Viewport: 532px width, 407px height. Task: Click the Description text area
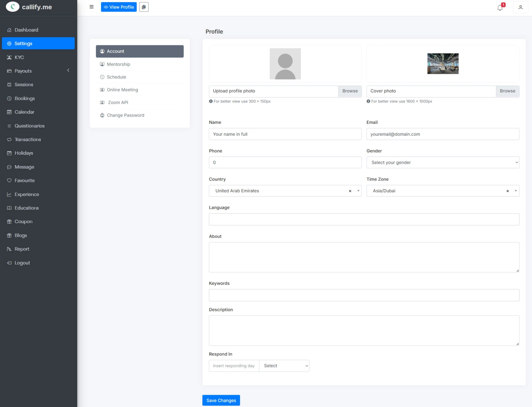click(x=364, y=331)
